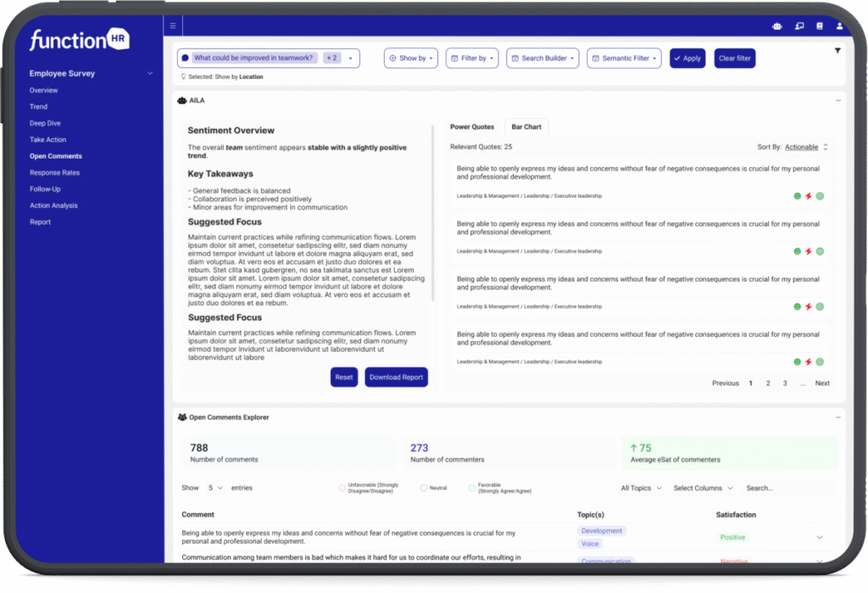Screen dimensions: 868x593
Task: Click the green sentiment icon on third quote
Action: pyautogui.click(x=797, y=306)
